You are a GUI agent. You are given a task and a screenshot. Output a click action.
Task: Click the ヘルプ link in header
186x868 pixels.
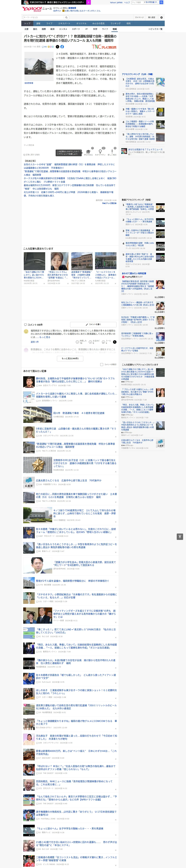pyautogui.click(x=127, y=2)
